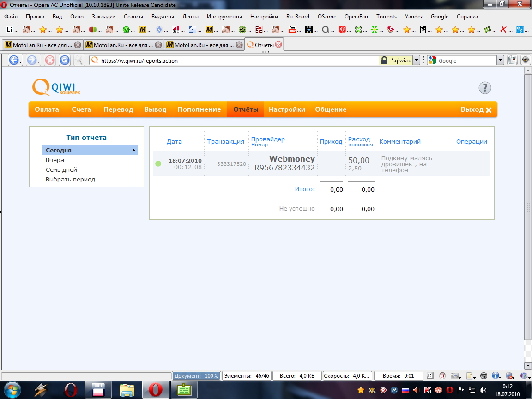
Task: Open the Инструменты menu
Action: [x=224, y=16]
